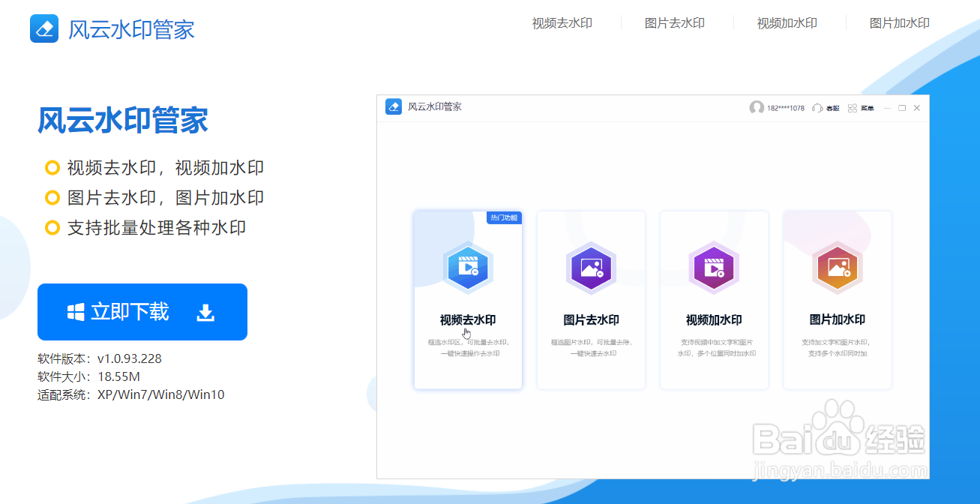Click the violet 视频加水印 hexagon icon
This screenshot has height=504, width=980.
point(714,267)
